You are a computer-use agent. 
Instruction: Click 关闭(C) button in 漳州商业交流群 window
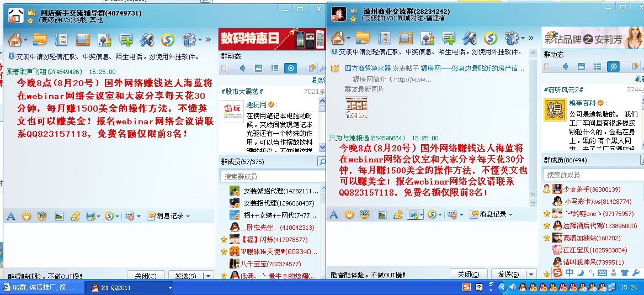coord(469,275)
